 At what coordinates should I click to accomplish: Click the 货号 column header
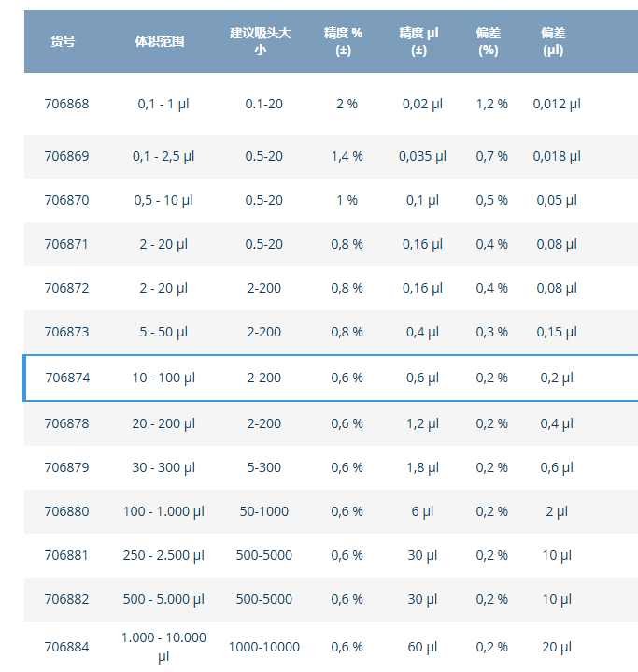click(64, 40)
